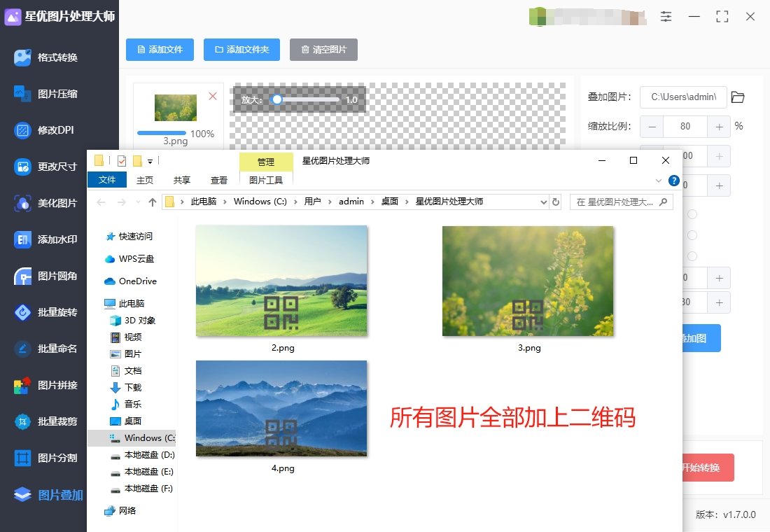Open the settings sliders icon in title bar

point(666,17)
